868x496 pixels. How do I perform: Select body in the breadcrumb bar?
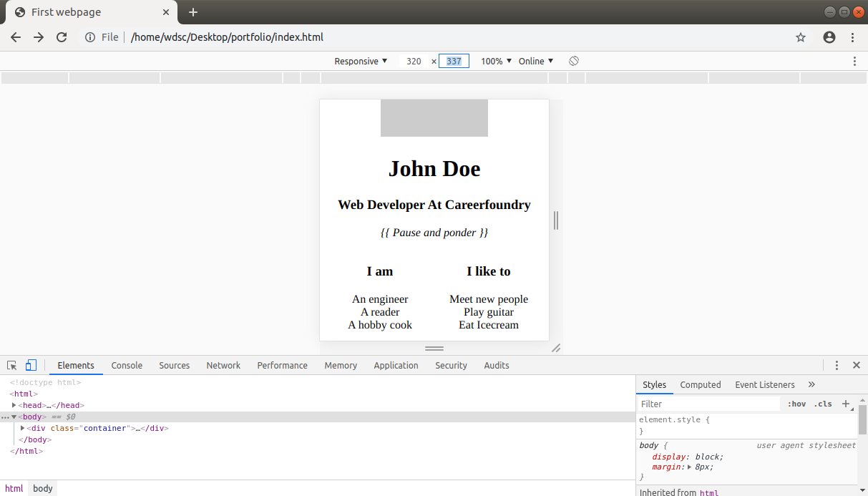tap(43, 488)
